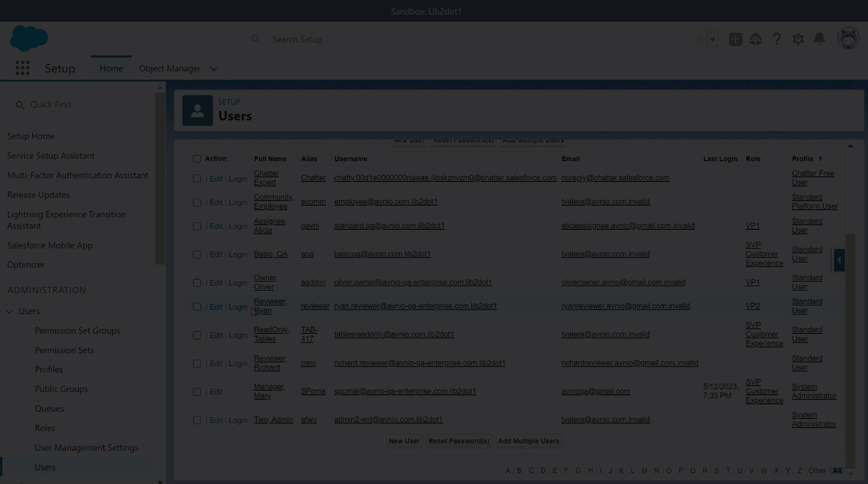Open Optimizer in sidebar
868x484 pixels.
pyautogui.click(x=25, y=265)
